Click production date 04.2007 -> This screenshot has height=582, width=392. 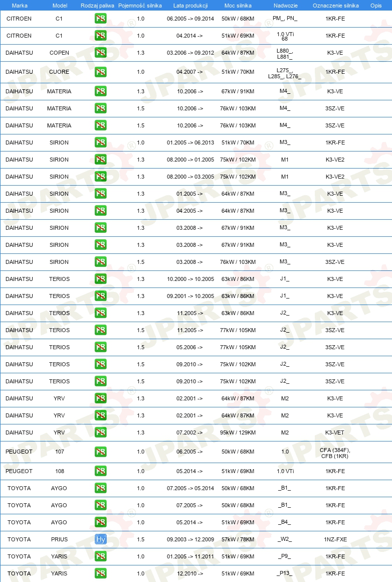189,72
